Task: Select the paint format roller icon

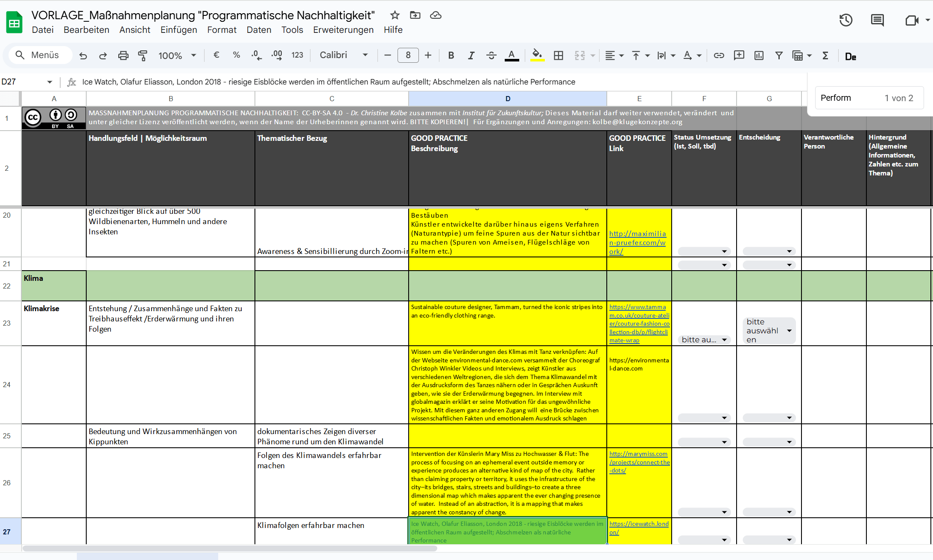Action: [x=143, y=55]
